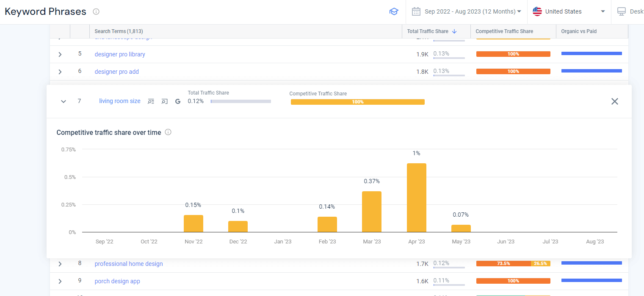The width and height of the screenshot is (644, 296).
Task: Open the Sep 2022 - Aug 2023 date dropdown
Action: 473,11
